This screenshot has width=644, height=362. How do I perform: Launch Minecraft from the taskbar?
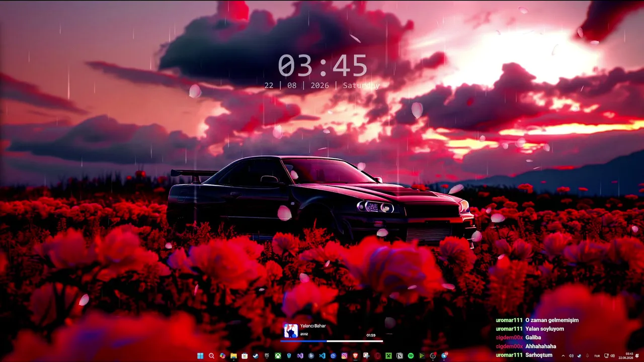click(x=388, y=356)
